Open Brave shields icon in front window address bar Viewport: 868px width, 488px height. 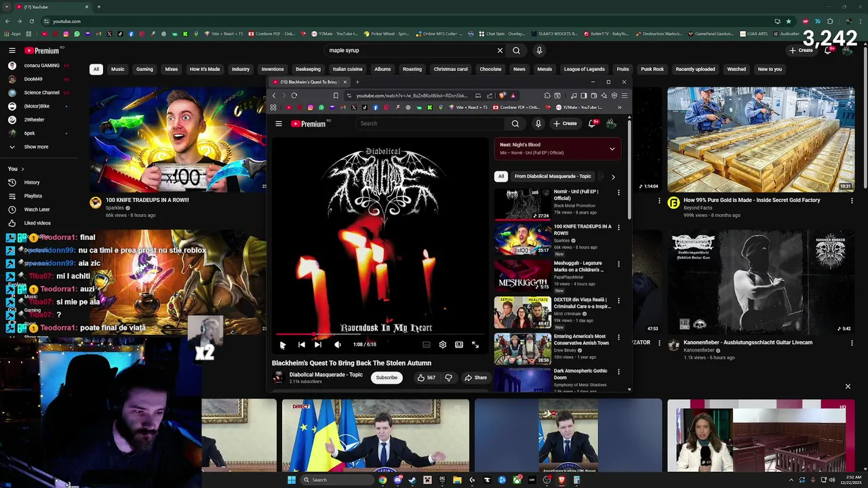pyautogui.click(x=502, y=96)
